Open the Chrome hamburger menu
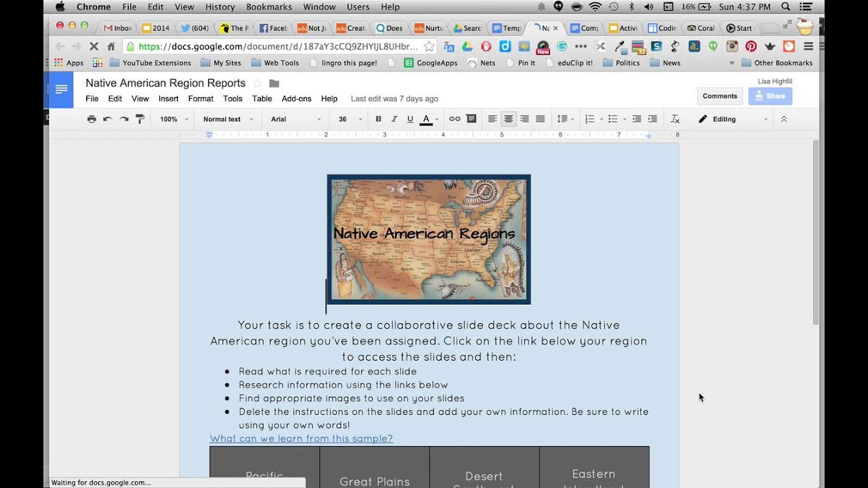 (808, 47)
